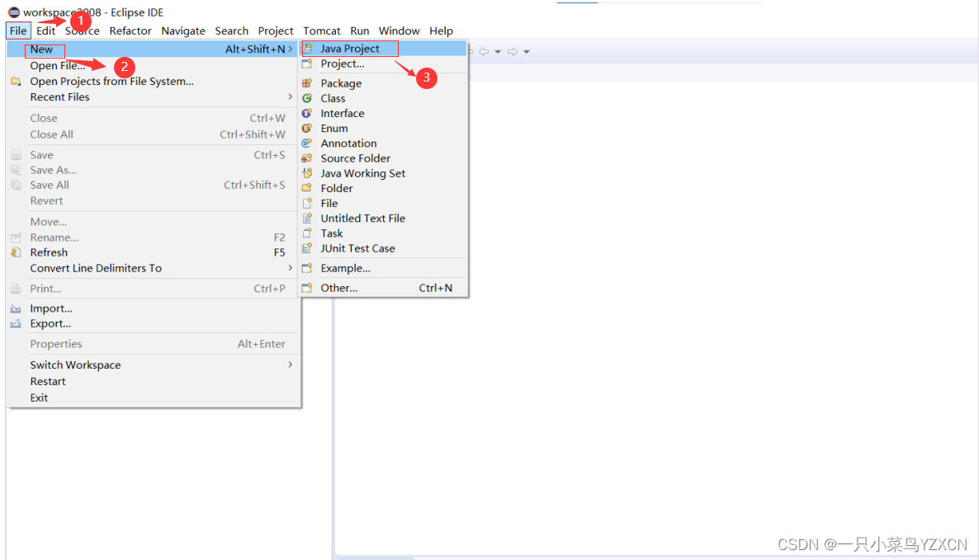Click the File icon in New submenu
This screenshot has height=560, width=979.
pos(307,203)
